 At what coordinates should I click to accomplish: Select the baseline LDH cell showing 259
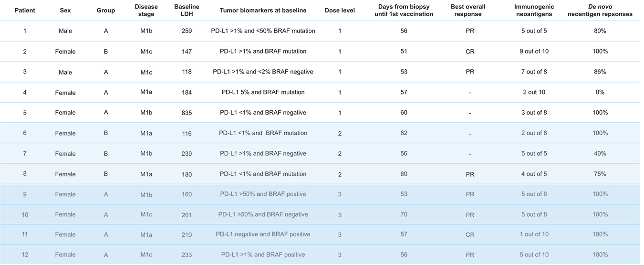coord(187,31)
